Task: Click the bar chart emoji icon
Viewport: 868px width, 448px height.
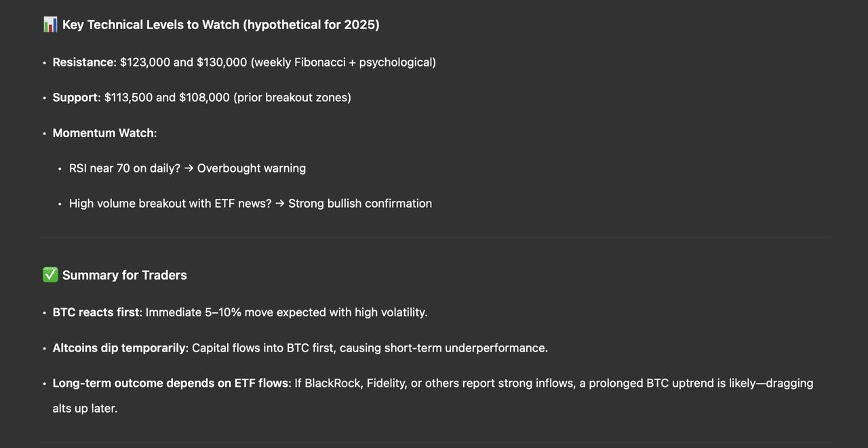Action: (x=50, y=25)
